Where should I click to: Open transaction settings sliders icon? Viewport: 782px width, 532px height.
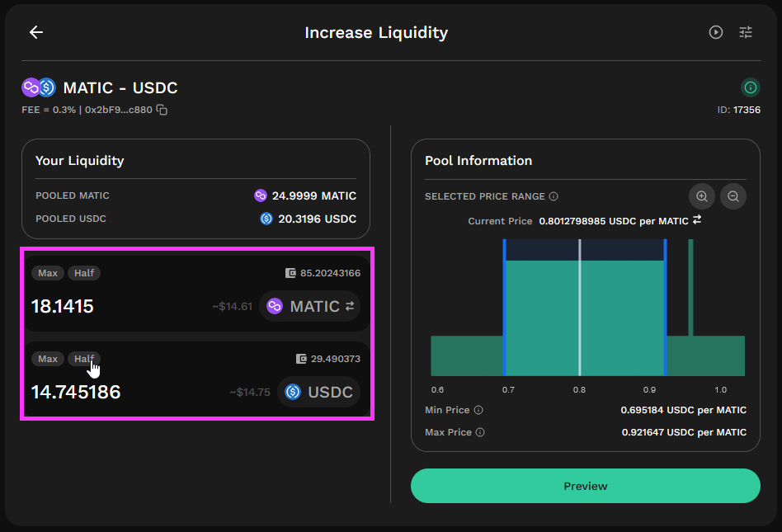point(746,32)
